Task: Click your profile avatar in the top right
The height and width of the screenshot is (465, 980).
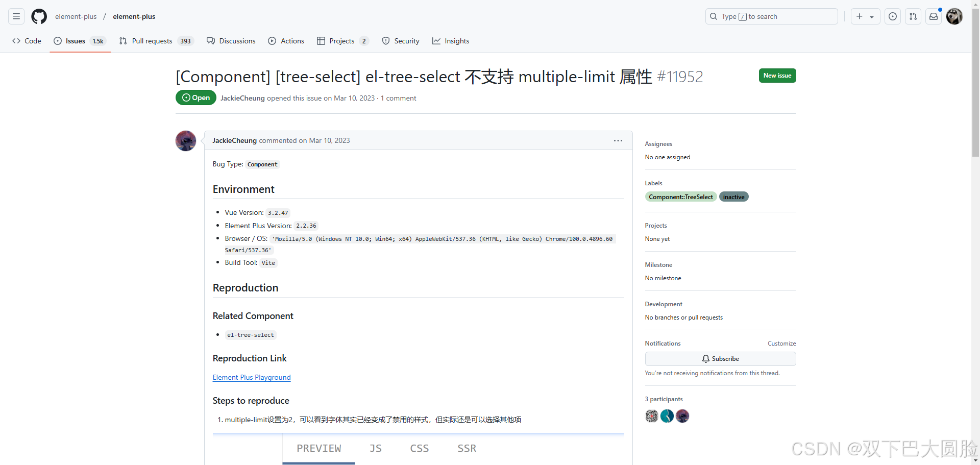Action: [x=954, y=16]
